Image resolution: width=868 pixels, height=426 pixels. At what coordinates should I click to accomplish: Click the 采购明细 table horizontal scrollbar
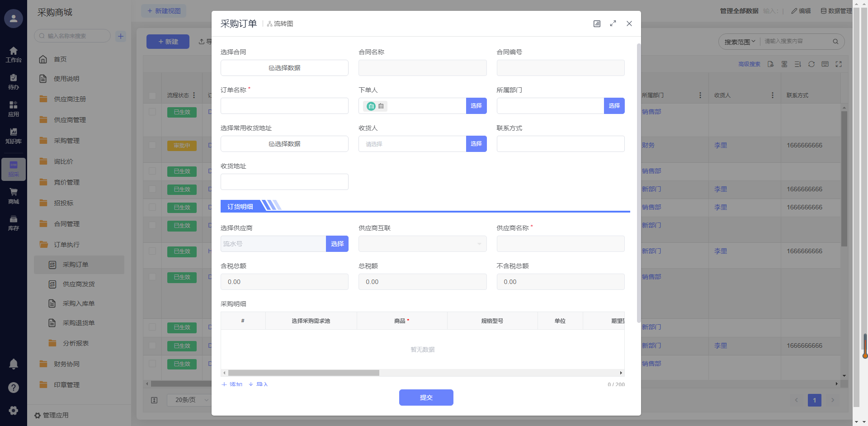coord(303,373)
